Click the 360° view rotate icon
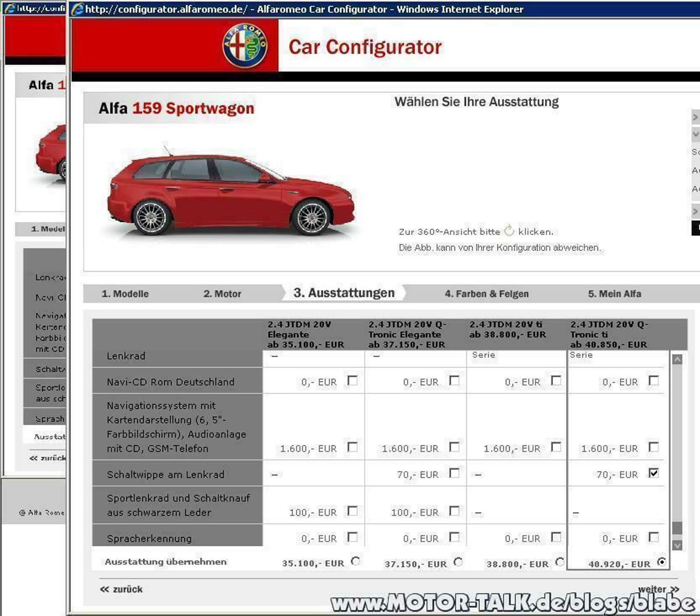Image resolution: width=700 pixels, height=616 pixels. tap(509, 230)
